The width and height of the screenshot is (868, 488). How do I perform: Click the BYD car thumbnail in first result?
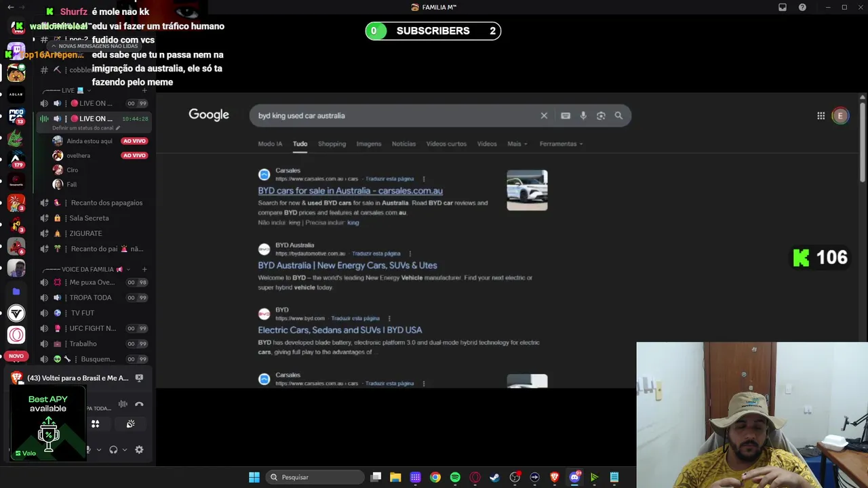[x=527, y=190]
